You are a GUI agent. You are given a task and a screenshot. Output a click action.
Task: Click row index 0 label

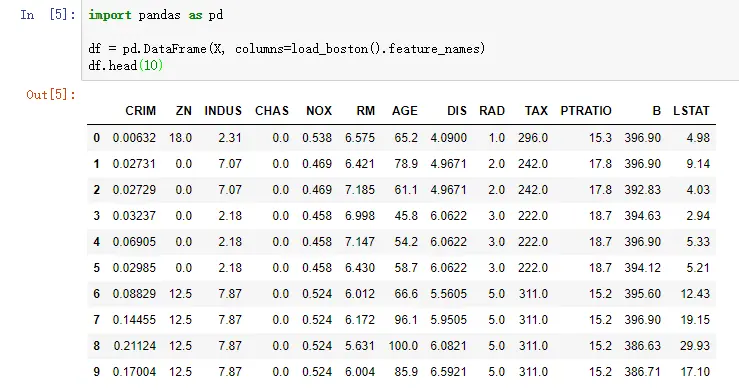[97, 138]
